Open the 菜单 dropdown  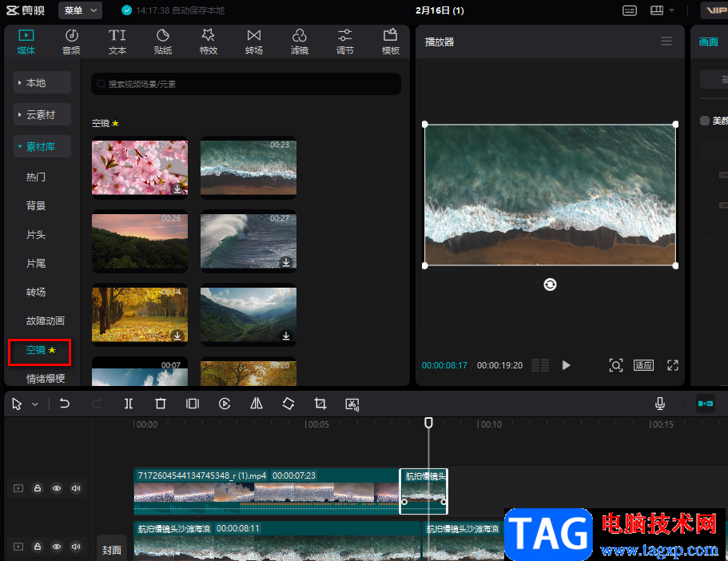[x=81, y=10]
